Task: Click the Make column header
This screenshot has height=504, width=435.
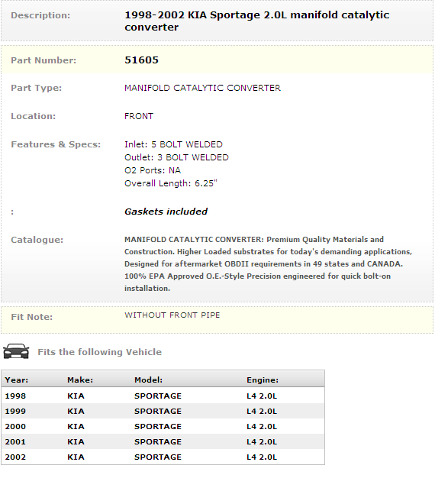Action: tap(80, 380)
